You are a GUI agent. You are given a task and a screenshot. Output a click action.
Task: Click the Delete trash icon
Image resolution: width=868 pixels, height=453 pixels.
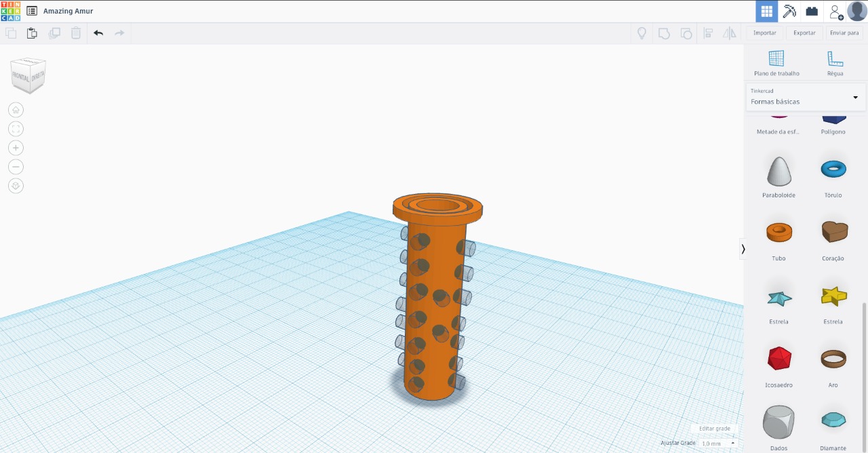tap(76, 33)
